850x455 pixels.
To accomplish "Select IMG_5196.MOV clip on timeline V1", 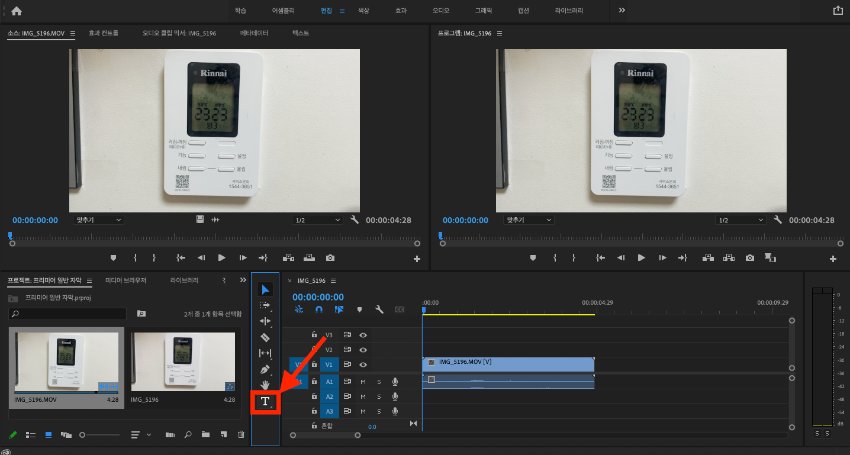I will point(508,362).
